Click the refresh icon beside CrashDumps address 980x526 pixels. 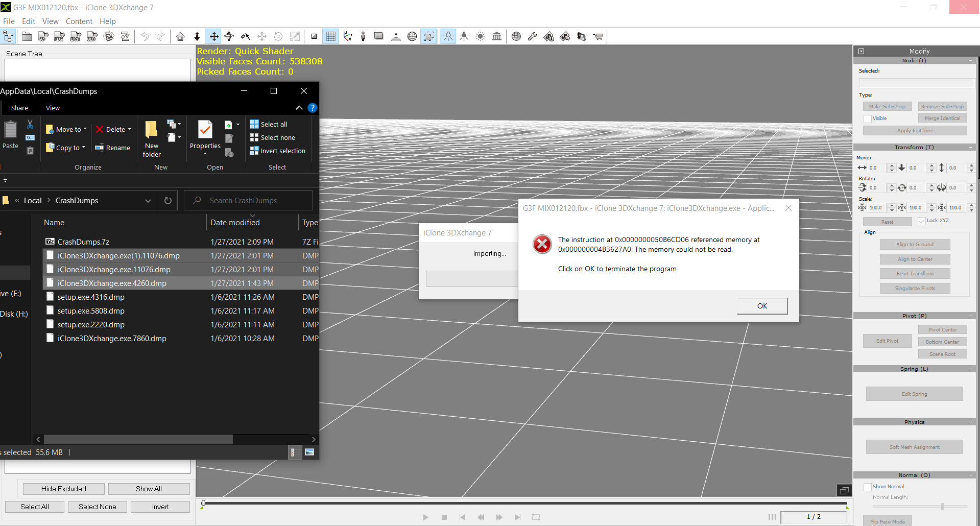click(168, 201)
